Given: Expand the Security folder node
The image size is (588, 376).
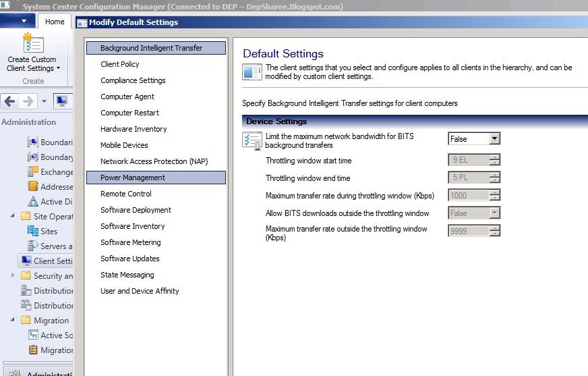Looking at the screenshot, I should tap(13, 275).
